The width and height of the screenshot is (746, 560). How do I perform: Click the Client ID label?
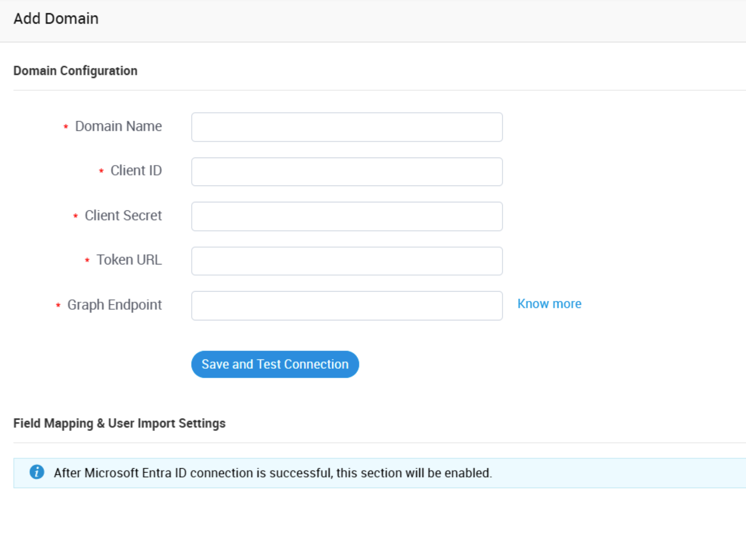(136, 171)
